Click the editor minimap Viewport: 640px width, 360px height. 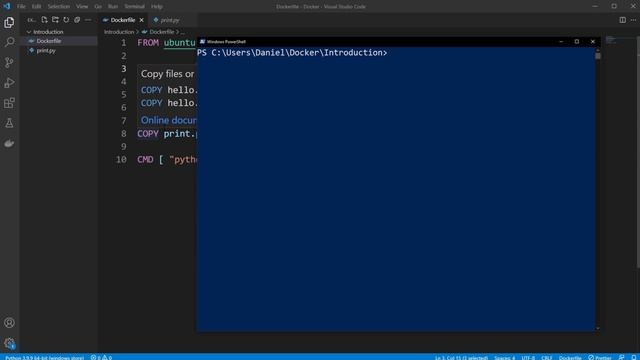tap(611, 40)
